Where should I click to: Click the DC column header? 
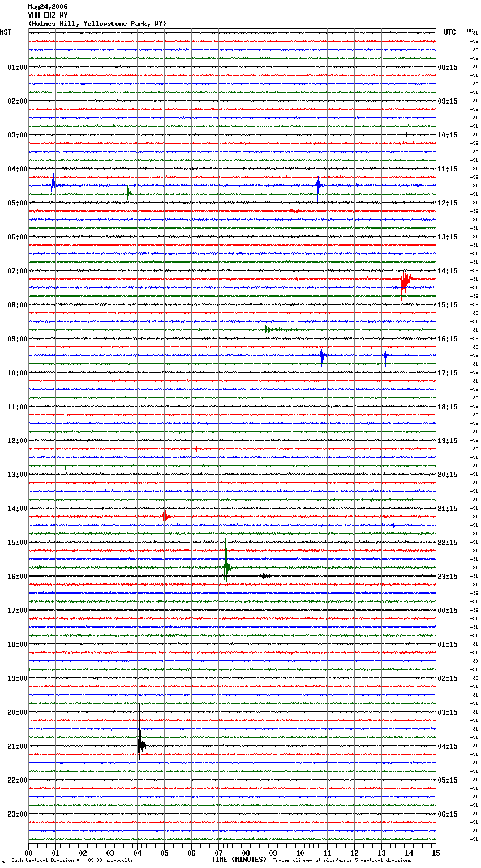click(470, 31)
